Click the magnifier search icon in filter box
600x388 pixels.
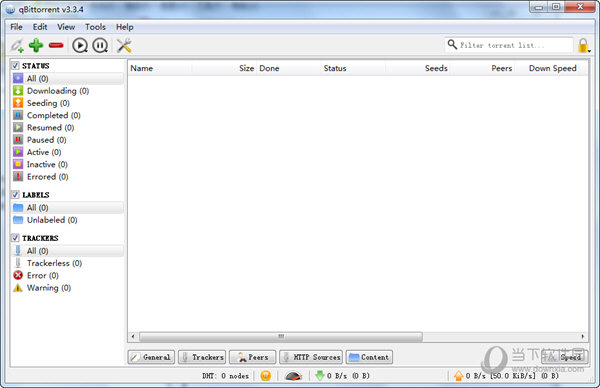(x=452, y=45)
